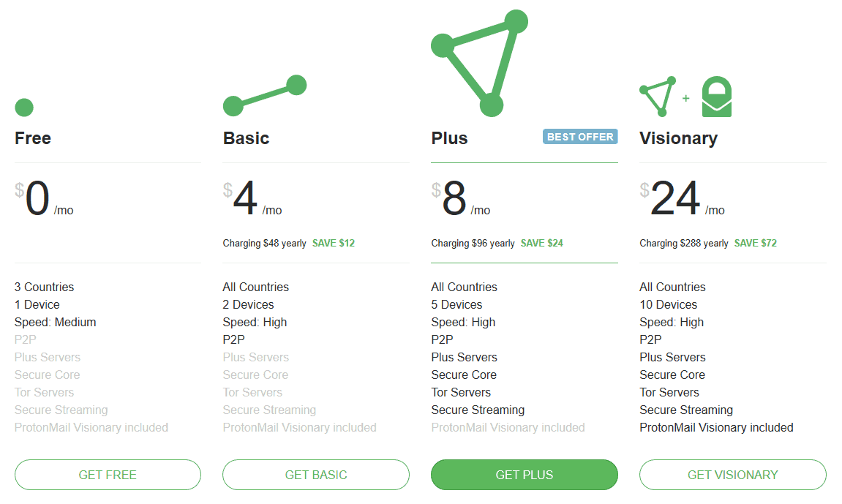Screen dimensions: 842x504
Task: Choose the GET VISIONARY button
Action: pos(732,475)
